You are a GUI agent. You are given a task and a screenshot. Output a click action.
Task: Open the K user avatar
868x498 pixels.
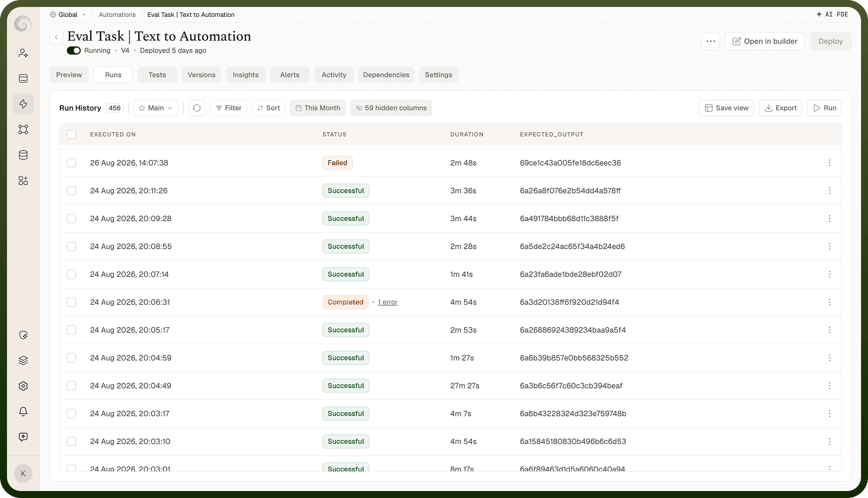pyautogui.click(x=23, y=474)
